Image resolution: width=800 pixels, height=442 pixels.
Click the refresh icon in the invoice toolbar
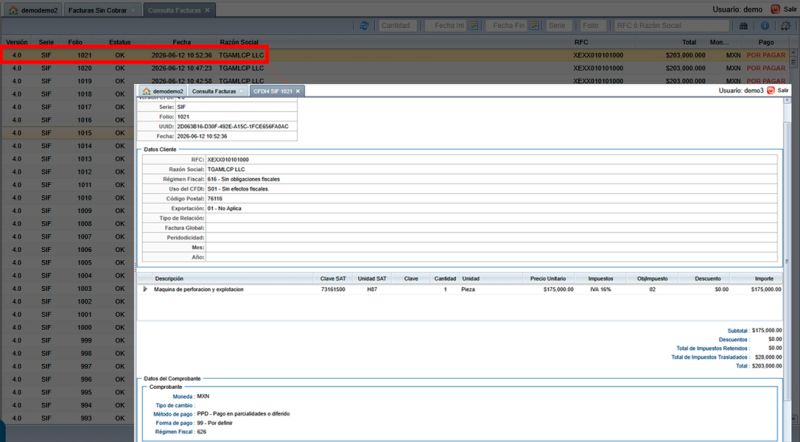tap(364, 26)
